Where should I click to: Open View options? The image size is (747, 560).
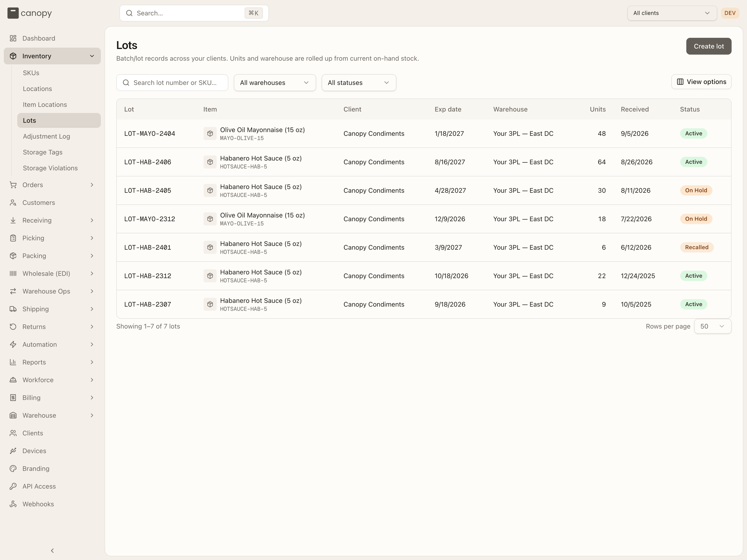[x=701, y=82]
